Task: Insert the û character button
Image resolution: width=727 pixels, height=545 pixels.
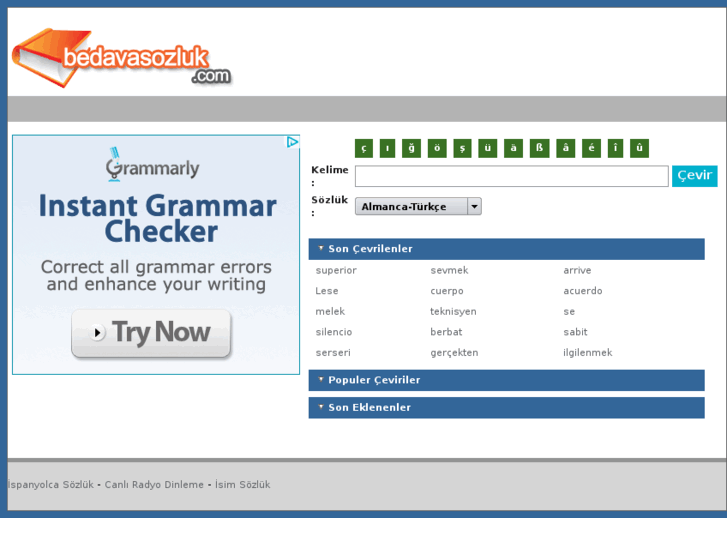Action: click(639, 148)
